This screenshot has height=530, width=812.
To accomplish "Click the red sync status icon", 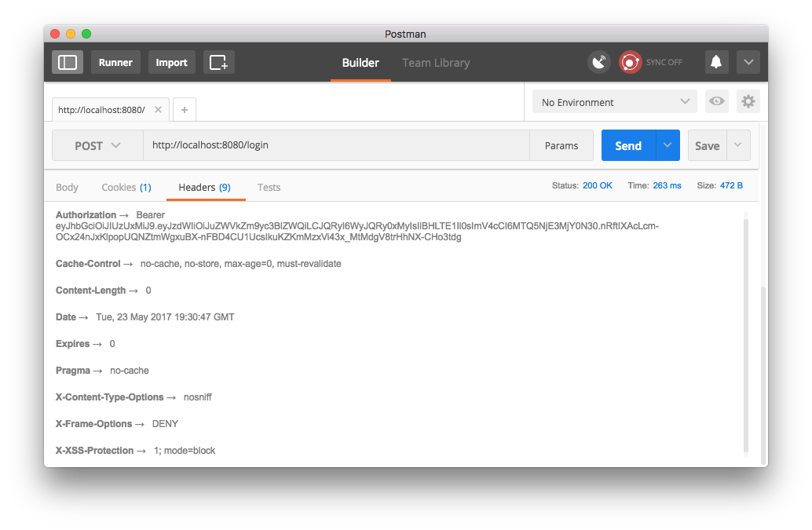I will tap(631, 62).
